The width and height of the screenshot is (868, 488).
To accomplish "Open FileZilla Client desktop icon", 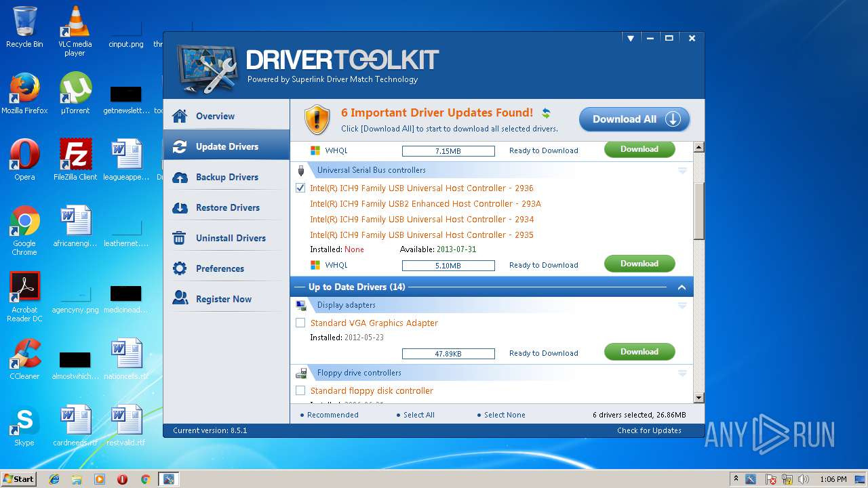I will [75, 160].
